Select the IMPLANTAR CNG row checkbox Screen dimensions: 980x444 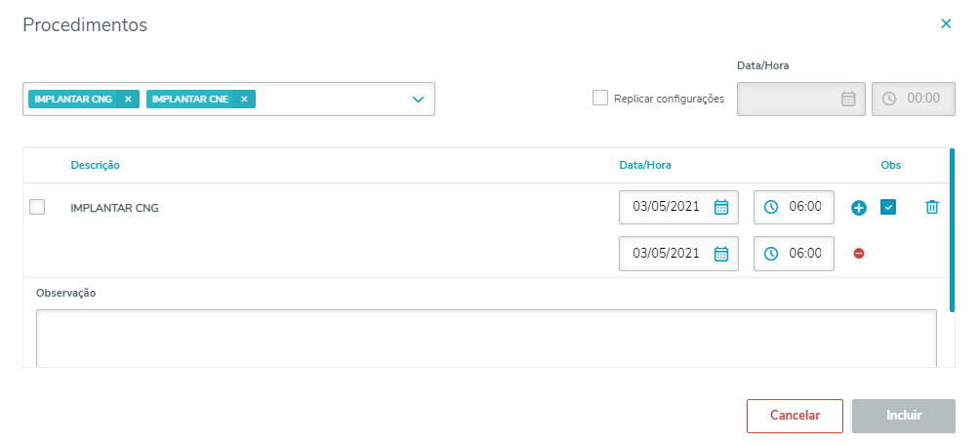pos(37,207)
